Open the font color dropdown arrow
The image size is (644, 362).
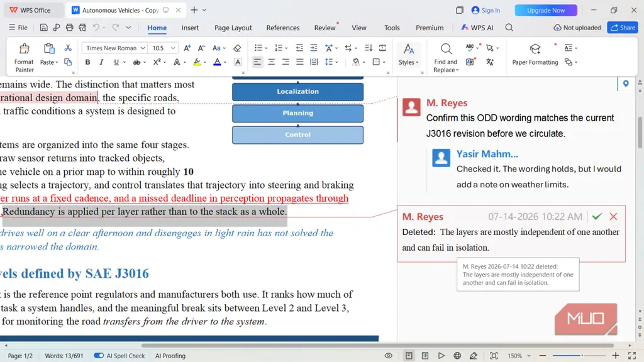point(225,62)
